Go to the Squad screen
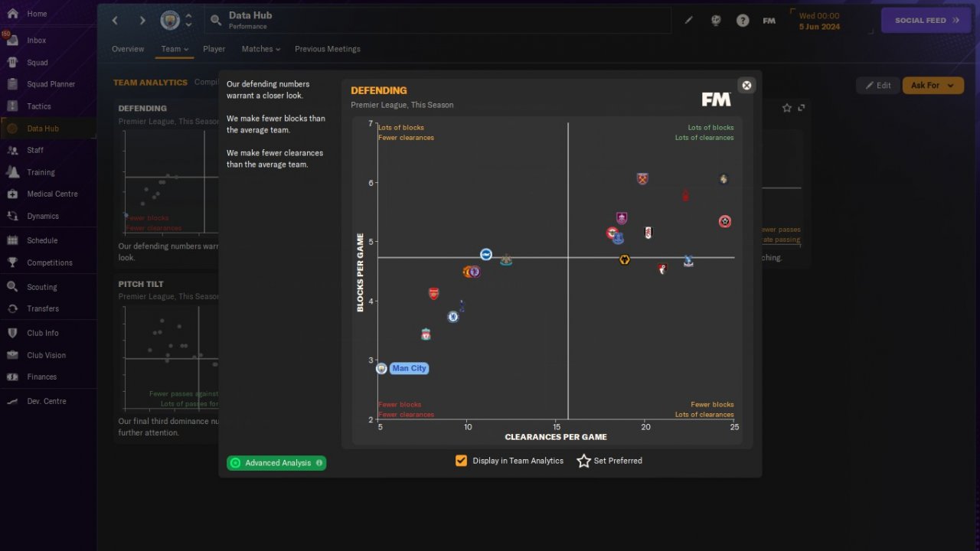The width and height of the screenshot is (980, 551). (37, 63)
